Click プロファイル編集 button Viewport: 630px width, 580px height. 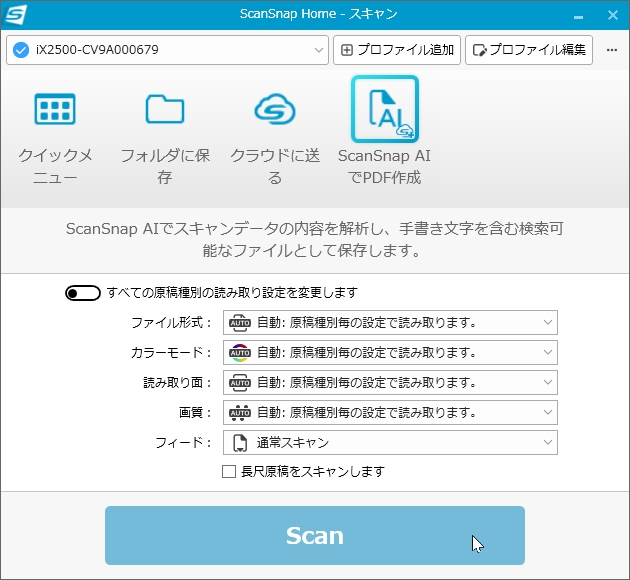(529, 50)
